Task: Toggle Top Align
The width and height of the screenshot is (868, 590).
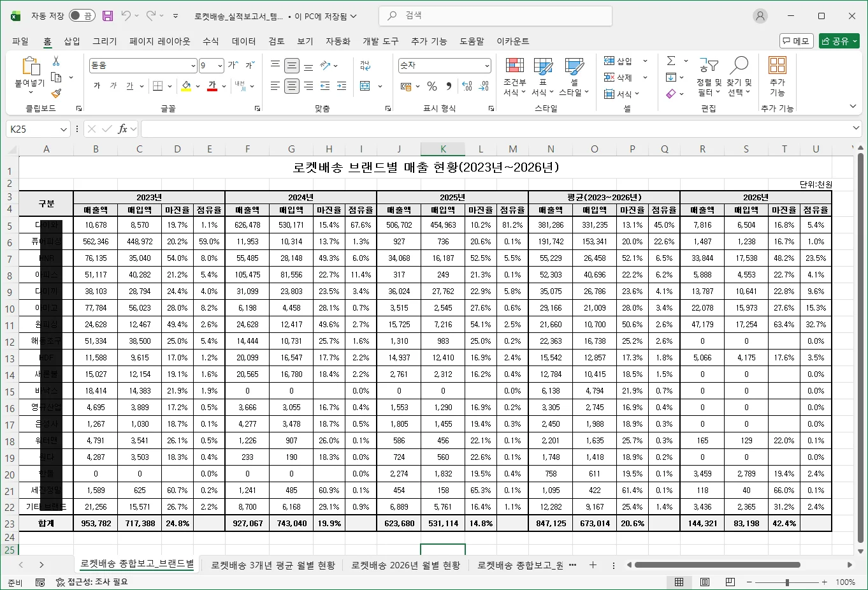Action: tap(275, 65)
